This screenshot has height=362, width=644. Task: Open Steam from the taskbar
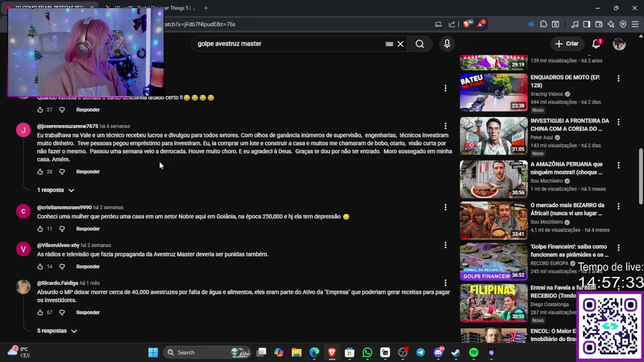pyautogui.click(x=456, y=352)
